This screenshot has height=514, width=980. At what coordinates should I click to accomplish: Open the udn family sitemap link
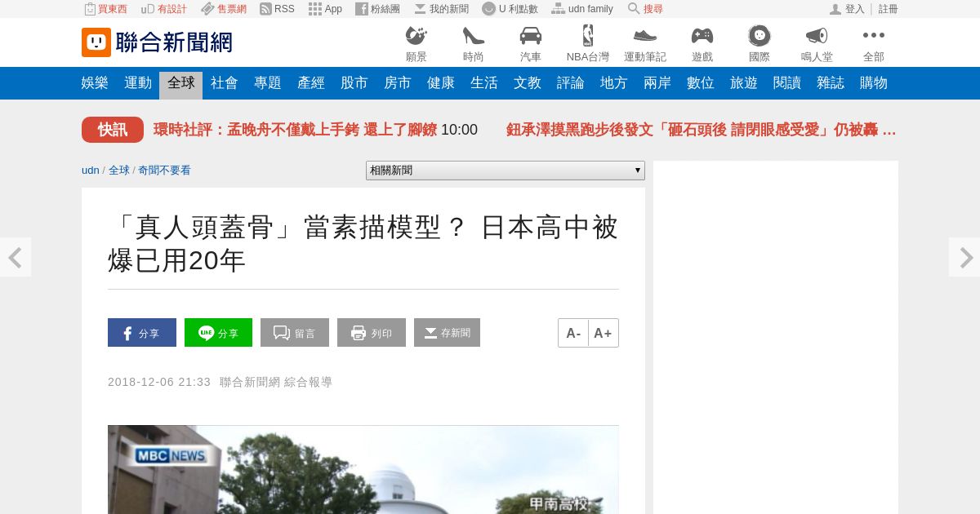coord(582,9)
